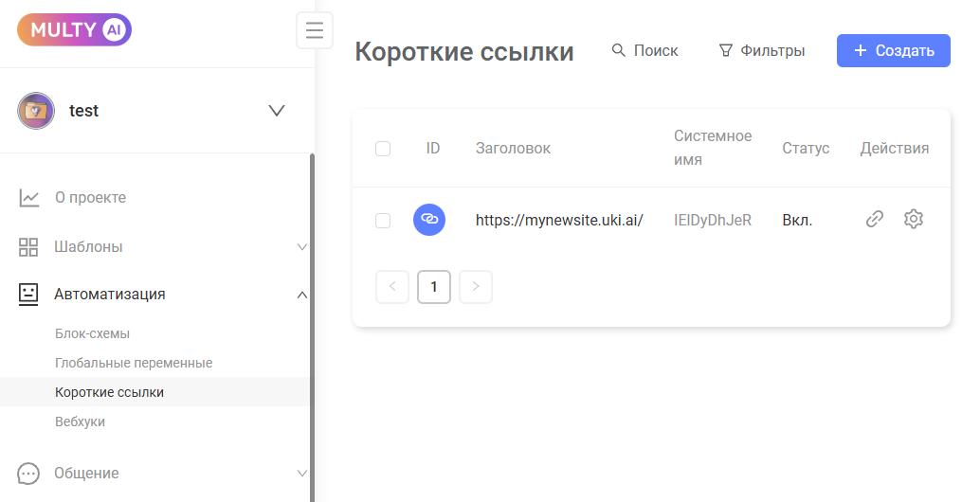Screen dimensions: 980x502
Task: Select the Автоматизация menu item
Action: (109, 294)
